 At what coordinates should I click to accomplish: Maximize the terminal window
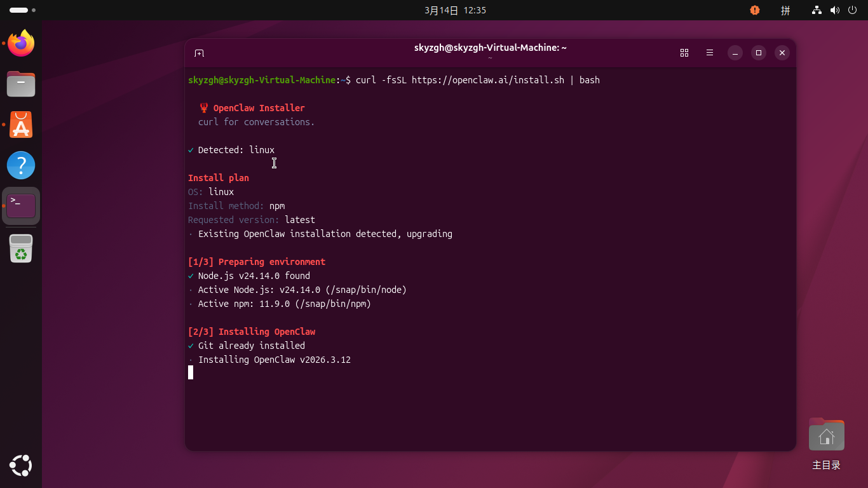tap(758, 53)
